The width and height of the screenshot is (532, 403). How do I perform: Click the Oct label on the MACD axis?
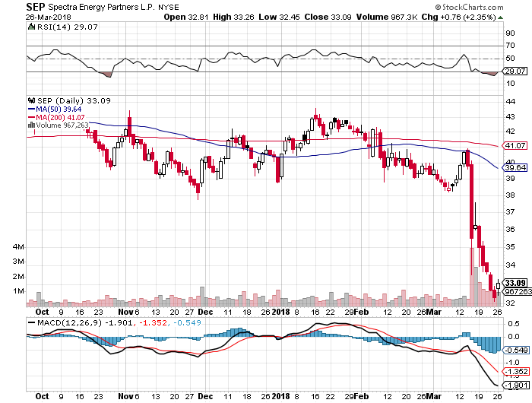click(42, 396)
